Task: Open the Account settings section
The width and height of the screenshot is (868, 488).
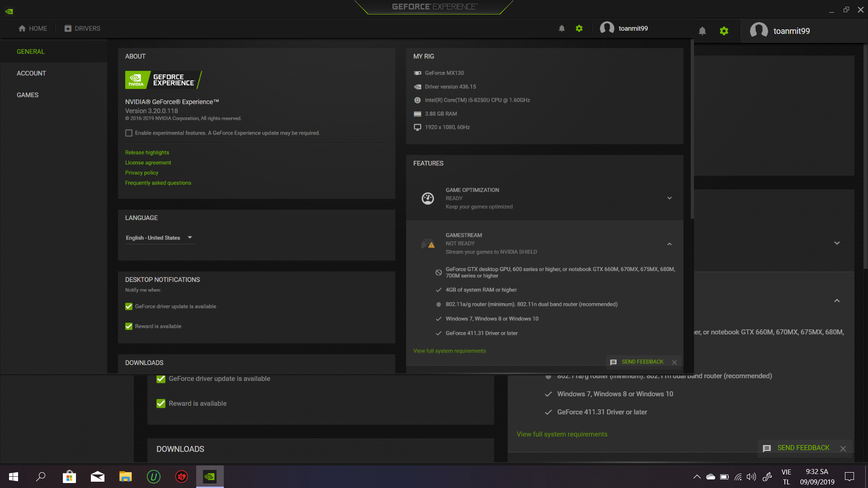Action: point(31,73)
